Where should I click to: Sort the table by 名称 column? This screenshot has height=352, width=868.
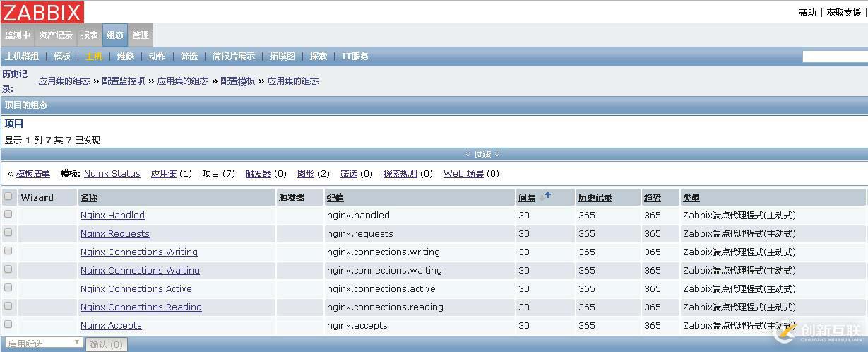point(89,198)
